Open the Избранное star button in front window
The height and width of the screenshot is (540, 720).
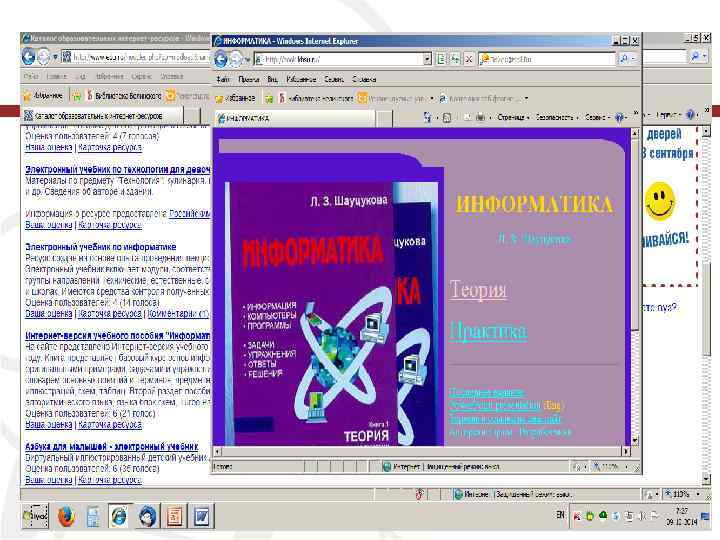pos(235,98)
